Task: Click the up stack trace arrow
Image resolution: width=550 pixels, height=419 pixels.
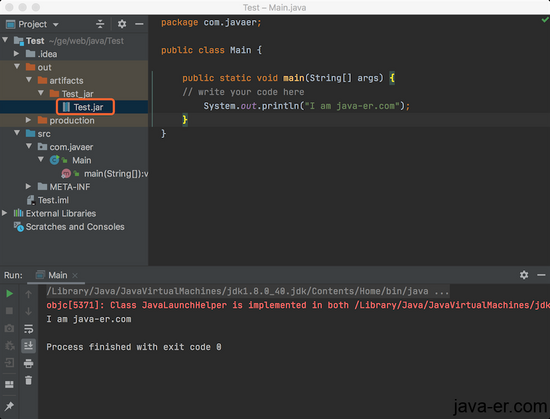Action: click(28, 294)
